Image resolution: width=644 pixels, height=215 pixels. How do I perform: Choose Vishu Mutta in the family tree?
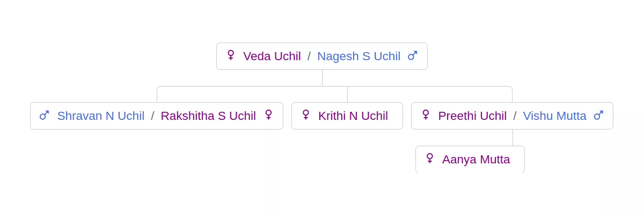click(555, 116)
